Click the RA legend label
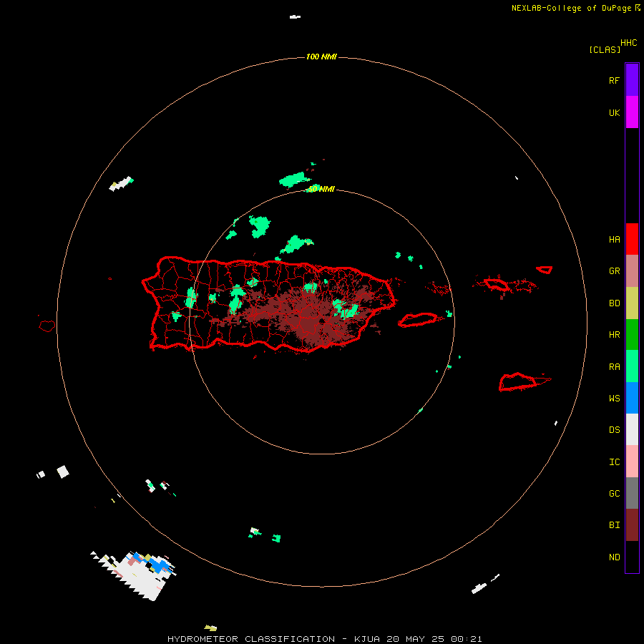 pyautogui.click(x=614, y=367)
